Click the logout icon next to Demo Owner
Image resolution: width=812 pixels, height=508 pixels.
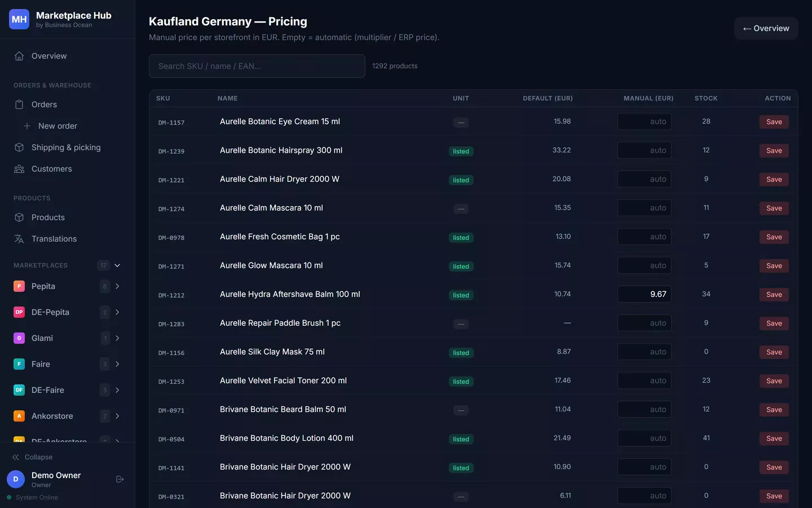point(120,479)
